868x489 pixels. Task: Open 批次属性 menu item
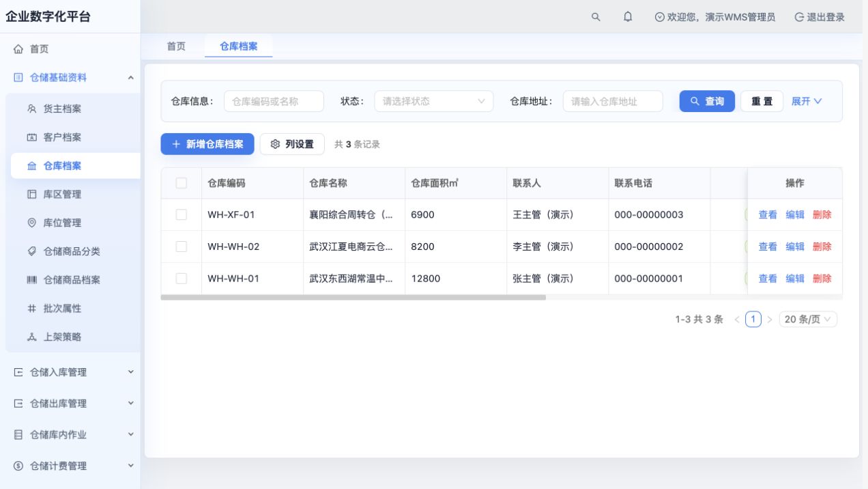tap(75, 309)
